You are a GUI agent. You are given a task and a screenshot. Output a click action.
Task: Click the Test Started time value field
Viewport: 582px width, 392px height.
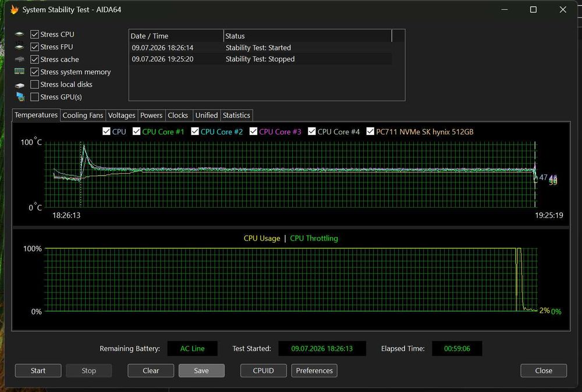pos(322,348)
